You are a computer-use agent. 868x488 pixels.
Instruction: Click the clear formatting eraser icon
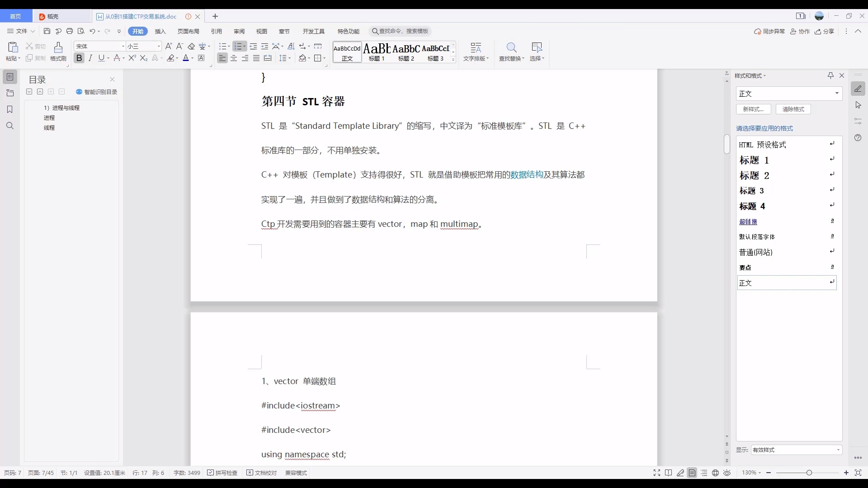coord(191,47)
